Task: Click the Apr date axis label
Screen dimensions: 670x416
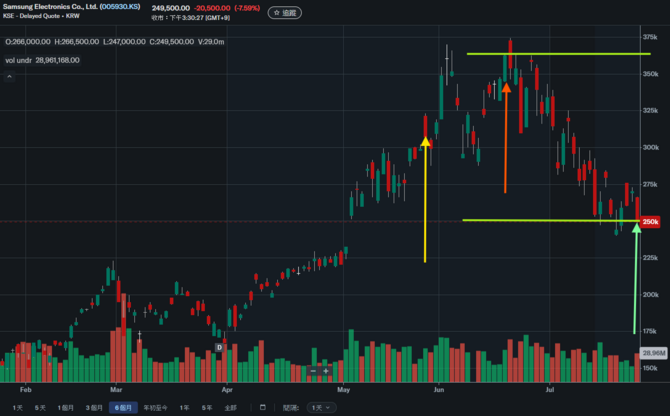Action: 227,390
